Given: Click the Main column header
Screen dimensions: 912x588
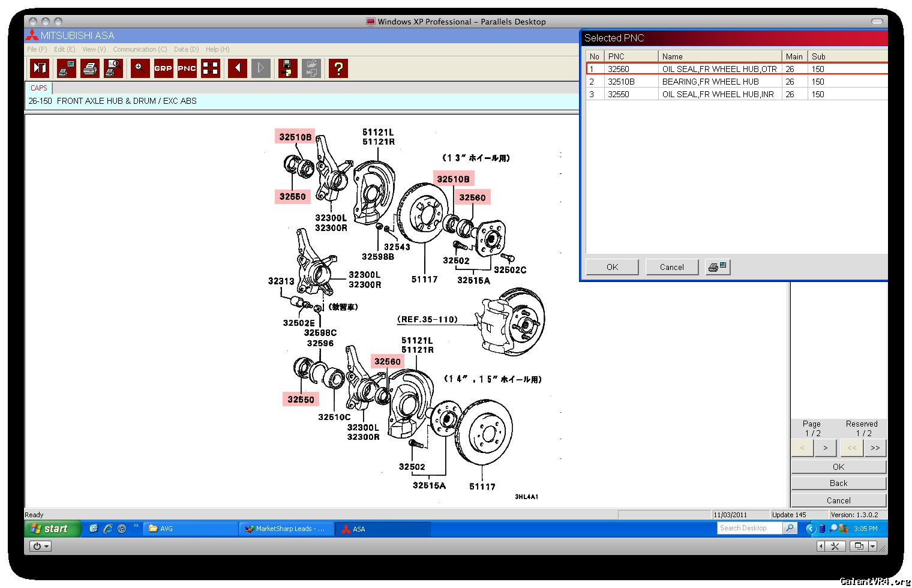Looking at the screenshot, I should pos(794,56).
